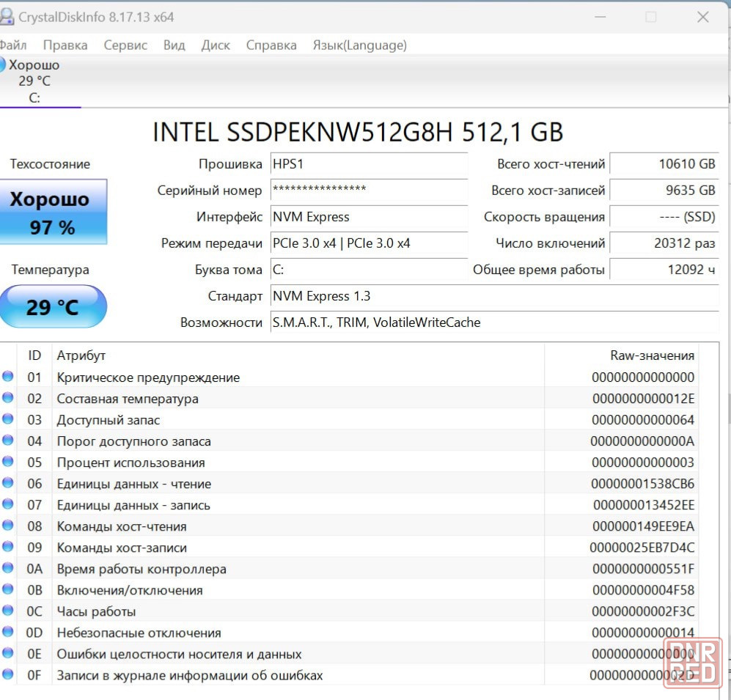Click the status orb beside Составная температура
This screenshot has width=731, height=700.
(8, 398)
